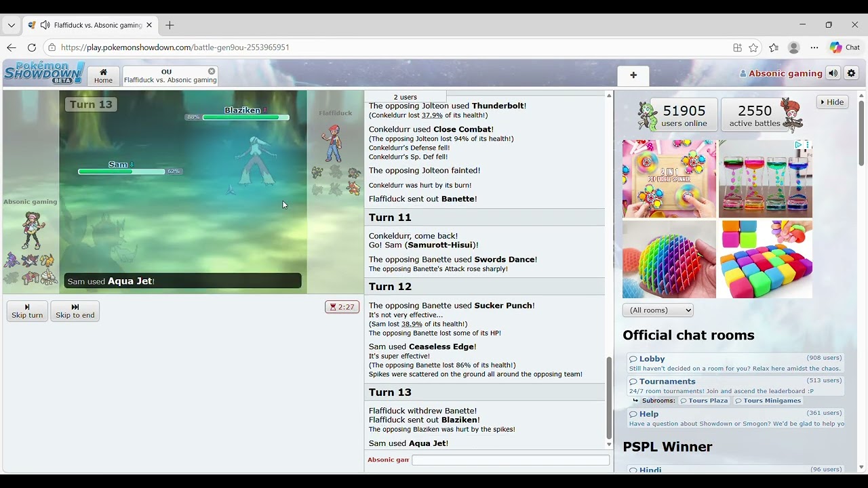Join the Hindi chat room
Image resolution: width=868 pixels, height=488 pixels.
[735, 470]
